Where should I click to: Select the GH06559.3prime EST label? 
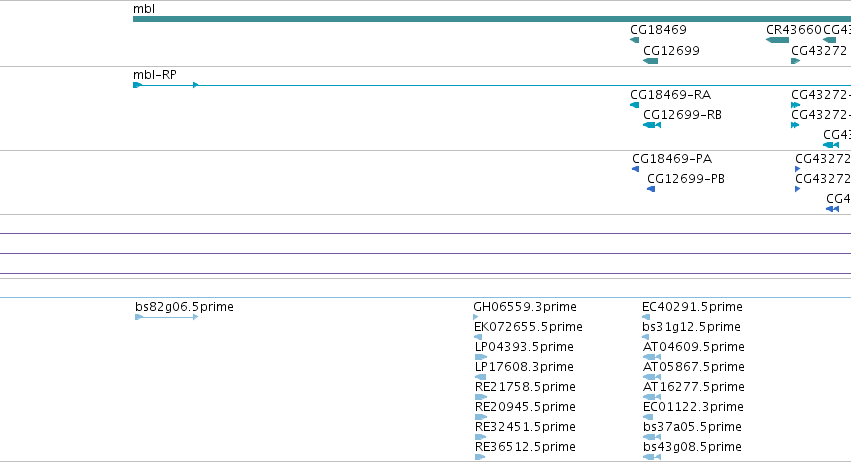(x=525, y=307)
